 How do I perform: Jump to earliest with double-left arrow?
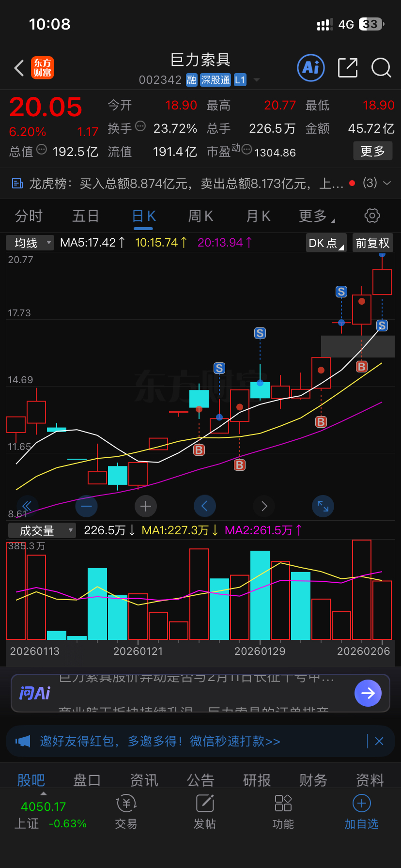(27, 506)
